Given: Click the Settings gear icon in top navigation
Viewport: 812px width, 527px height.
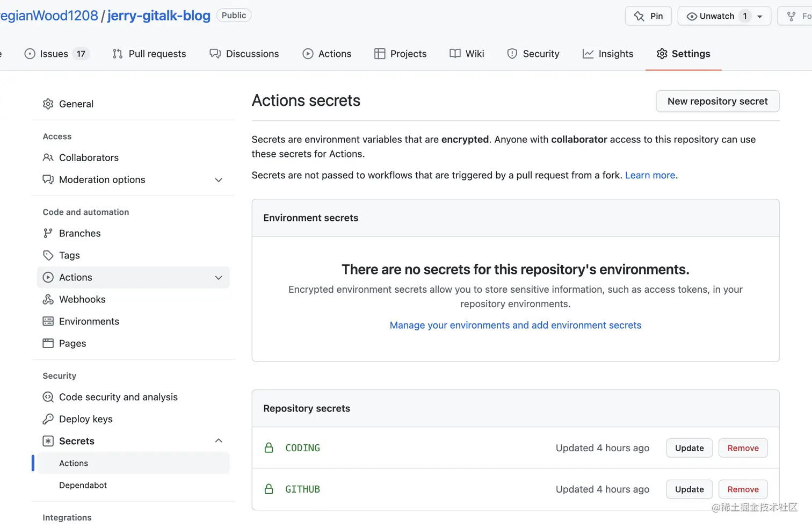Looking at the screenshot, I should 662,54.
